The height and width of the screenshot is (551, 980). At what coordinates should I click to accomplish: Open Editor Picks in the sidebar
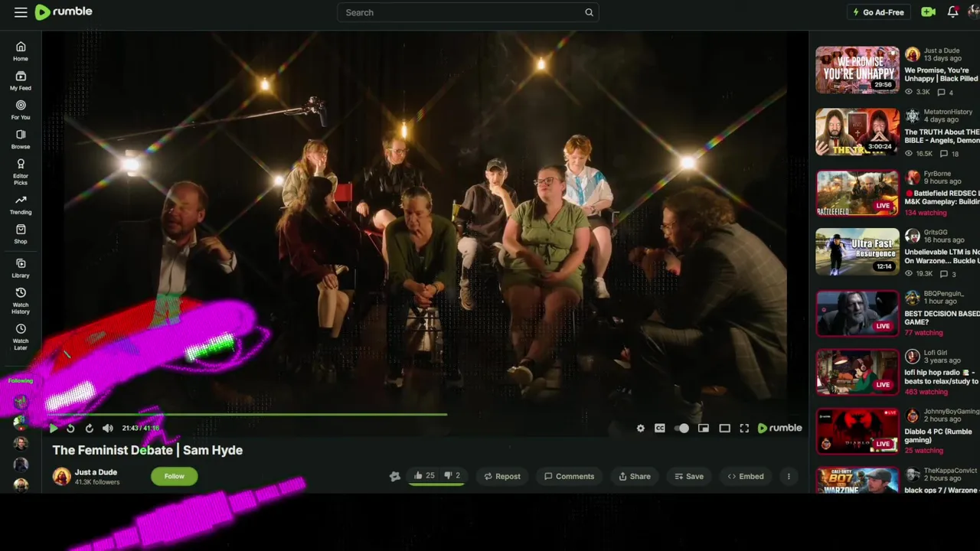21,171
